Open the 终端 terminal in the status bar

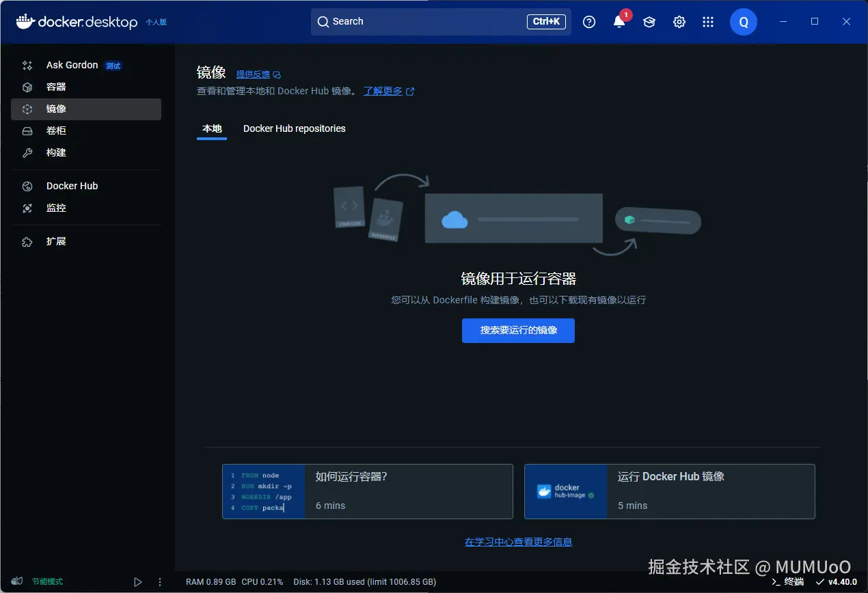click(x=787, y=582)
